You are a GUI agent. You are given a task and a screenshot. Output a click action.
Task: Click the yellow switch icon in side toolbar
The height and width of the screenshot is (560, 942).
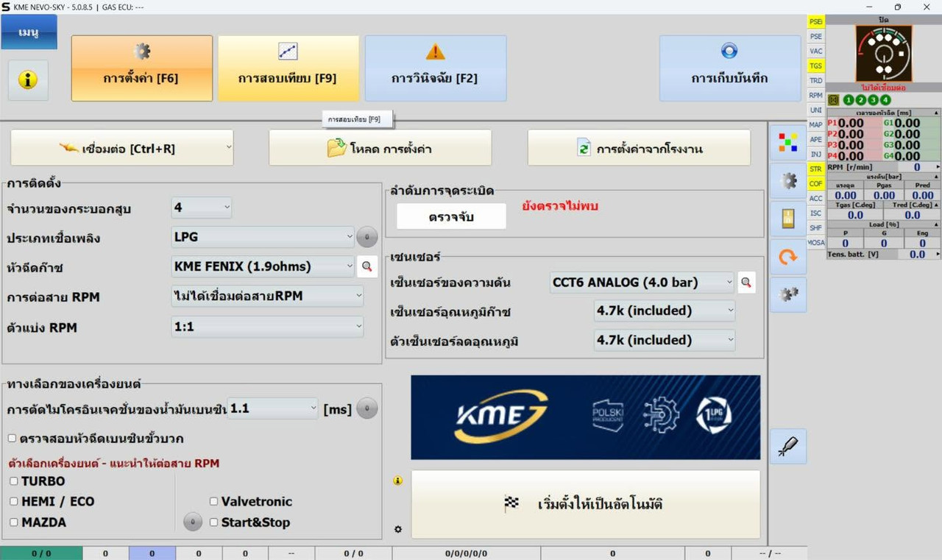tap(788, 219)
